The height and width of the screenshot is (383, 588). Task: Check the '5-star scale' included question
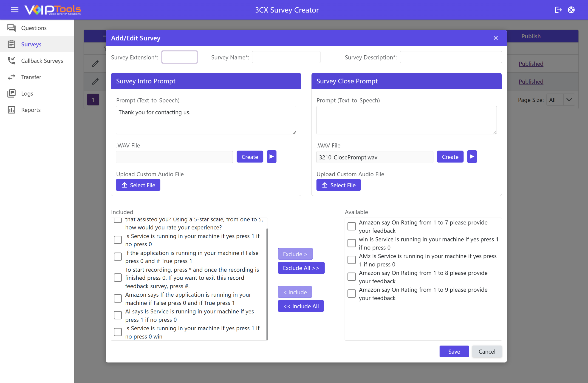118,220
